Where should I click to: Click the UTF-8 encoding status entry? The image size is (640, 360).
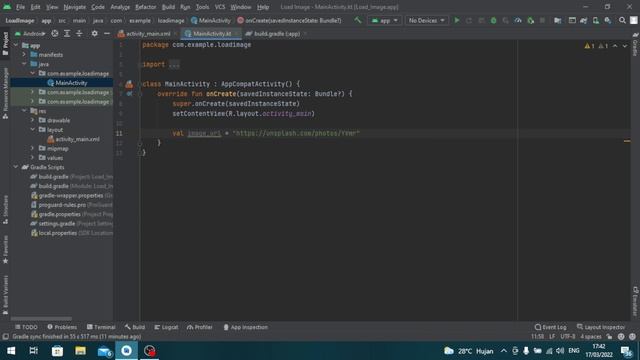[568, 337]
